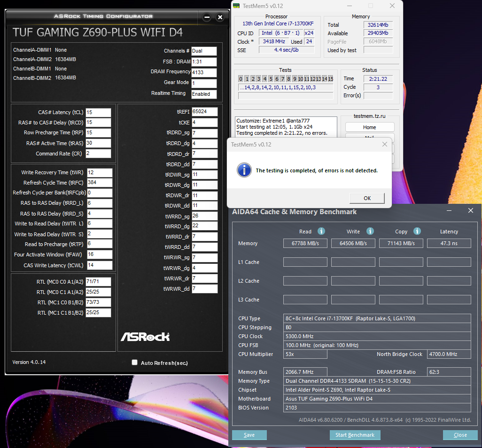Click the Write info icon in AIDA64

click(370, 231)
